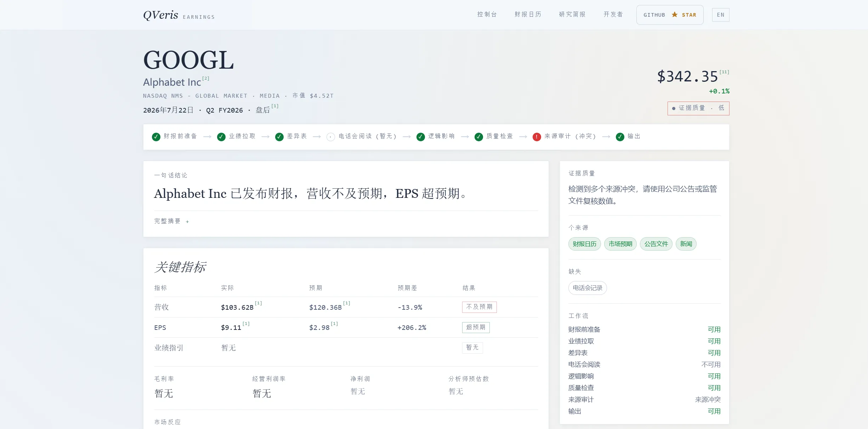Click the actual EPS value $9.11
868x429 pixels.
231,328
